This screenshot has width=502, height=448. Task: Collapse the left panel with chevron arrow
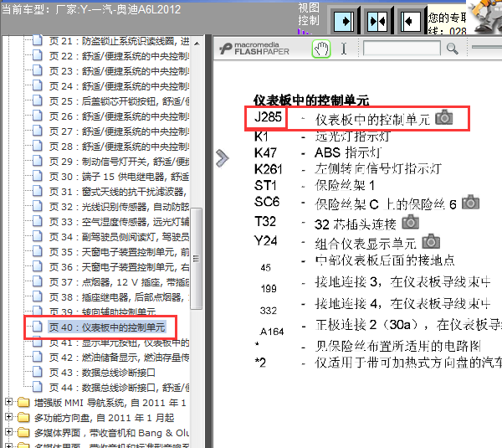[222, 158]
